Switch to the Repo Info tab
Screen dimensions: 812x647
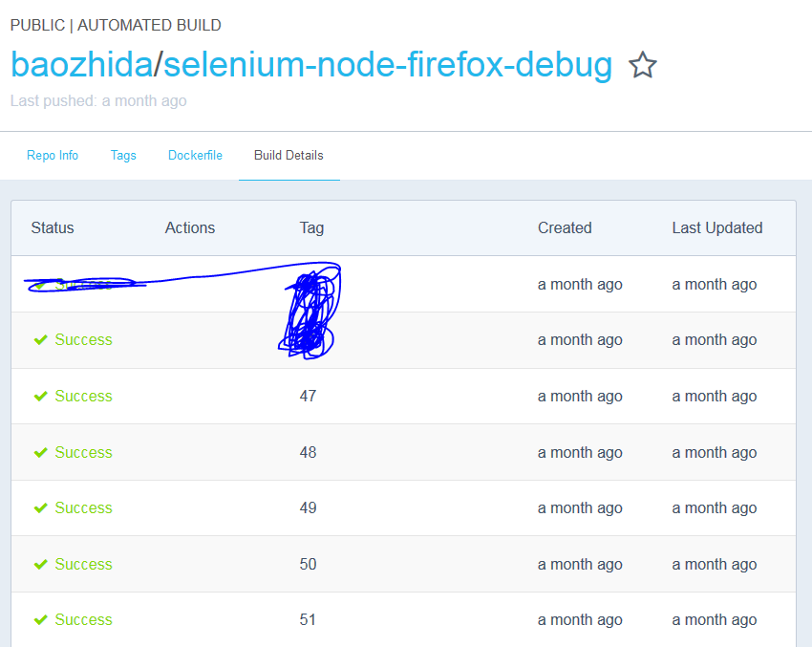click(x=53, y=156)
